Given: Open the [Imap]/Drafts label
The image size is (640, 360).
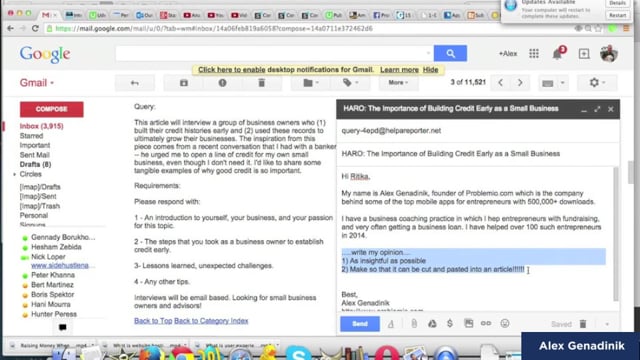Looking at the screenshot, I should 40,187.
